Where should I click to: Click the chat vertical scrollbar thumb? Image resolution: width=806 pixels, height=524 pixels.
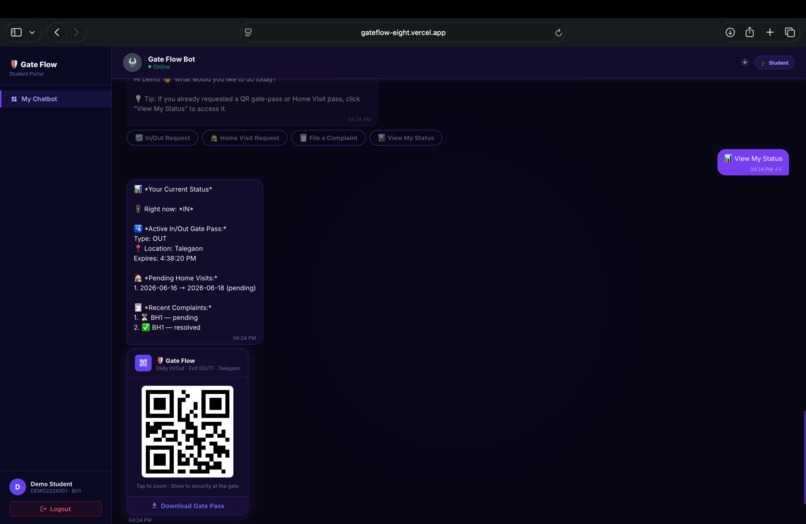pyautogui.click(x=804, y=457)
